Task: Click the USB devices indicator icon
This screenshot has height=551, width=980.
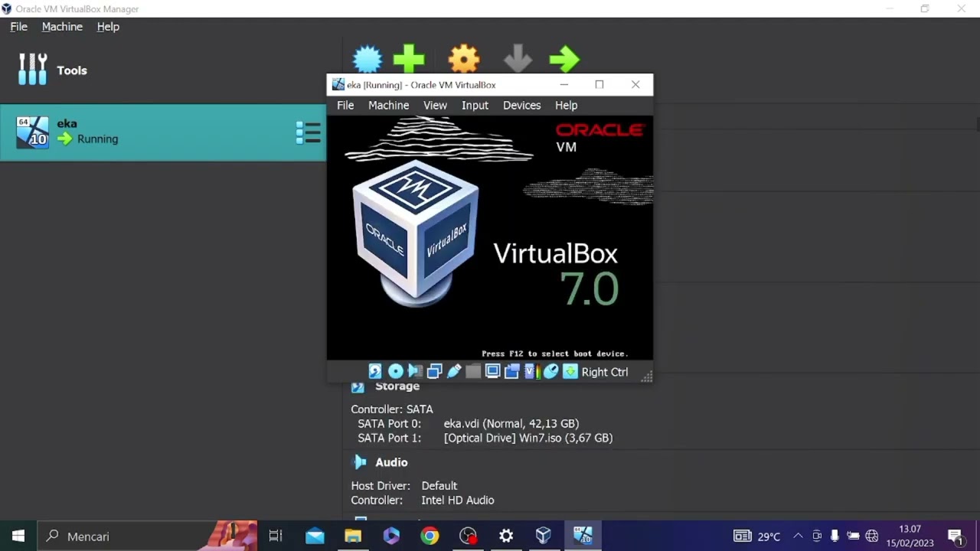Action: tap(454, 372)
